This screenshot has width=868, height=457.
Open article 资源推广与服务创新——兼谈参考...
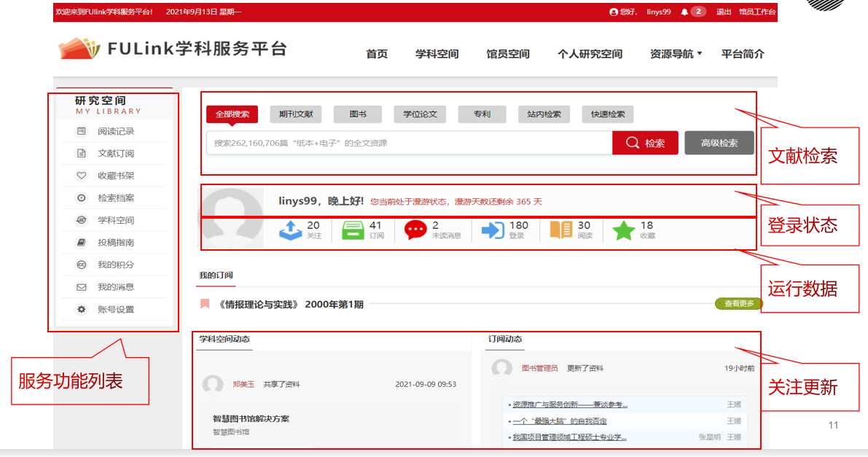pyautogui.click(x=570, y=405)
